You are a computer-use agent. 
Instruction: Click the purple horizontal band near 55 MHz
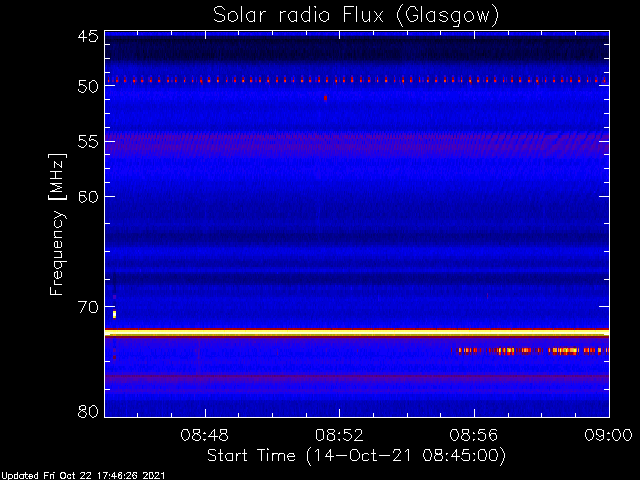tap(357, 143)
